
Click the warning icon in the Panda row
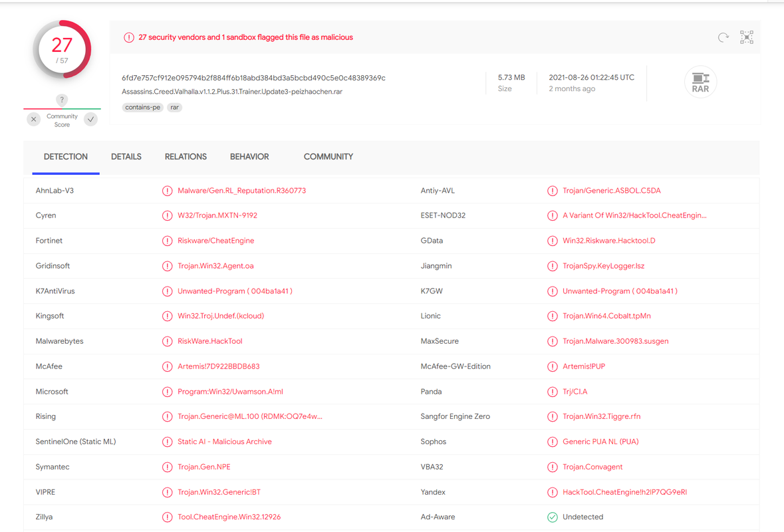coord(552,392)
